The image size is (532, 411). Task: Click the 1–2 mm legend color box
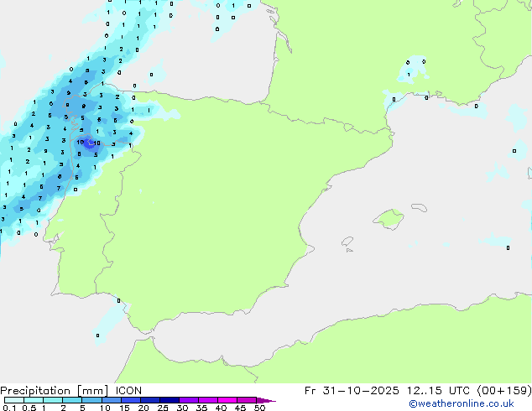(53, 400)
